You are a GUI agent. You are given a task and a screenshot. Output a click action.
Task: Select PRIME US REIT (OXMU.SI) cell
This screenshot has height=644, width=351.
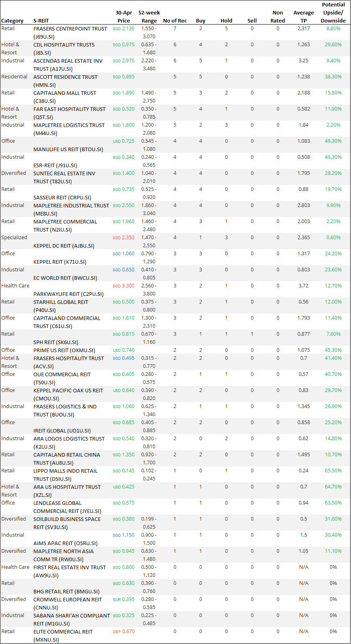click(64, 351)
